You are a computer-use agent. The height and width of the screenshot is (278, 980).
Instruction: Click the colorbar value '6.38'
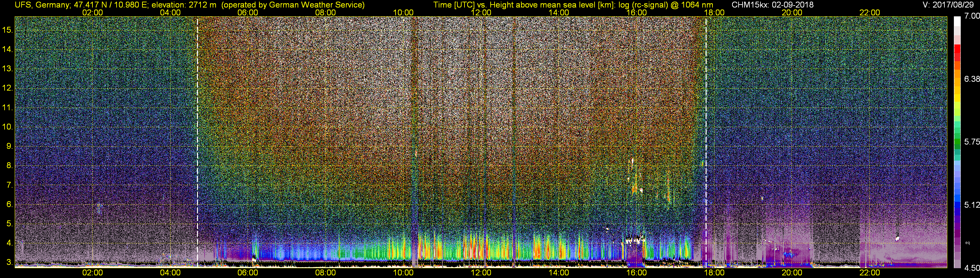pos(972,79)
